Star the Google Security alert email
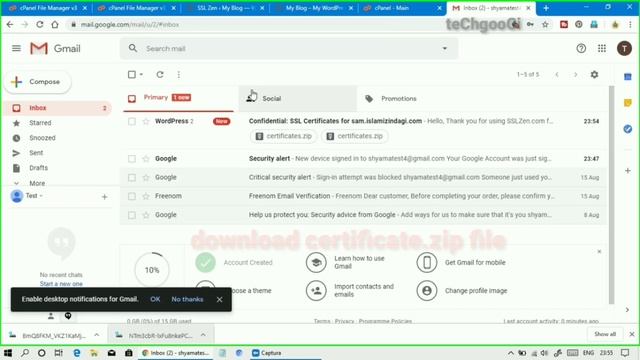640x360 pixels. [x=146, y=159]
